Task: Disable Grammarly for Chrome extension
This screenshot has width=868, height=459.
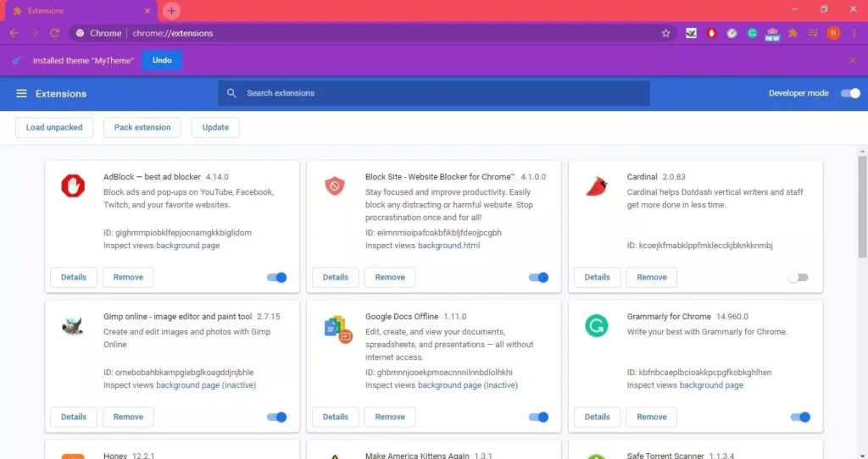Action: pos(800,417)
